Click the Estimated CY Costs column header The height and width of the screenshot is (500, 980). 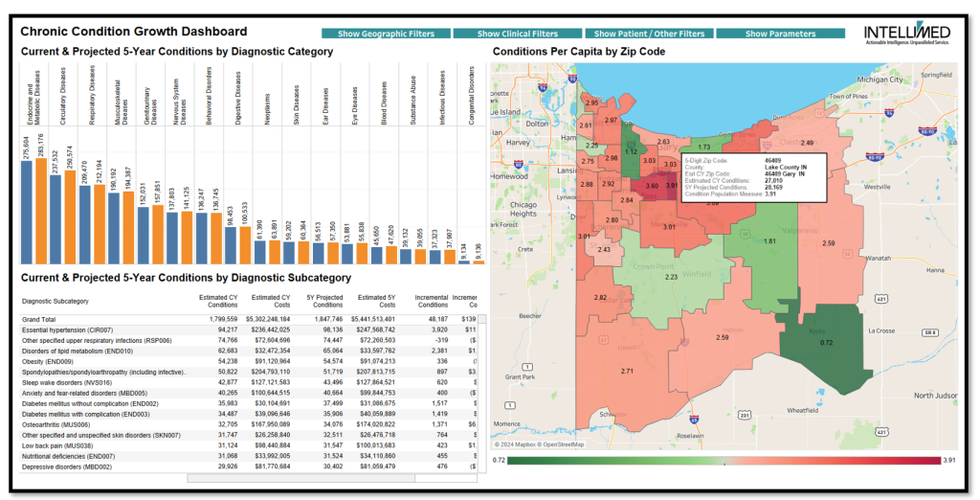tap(271, 301)
